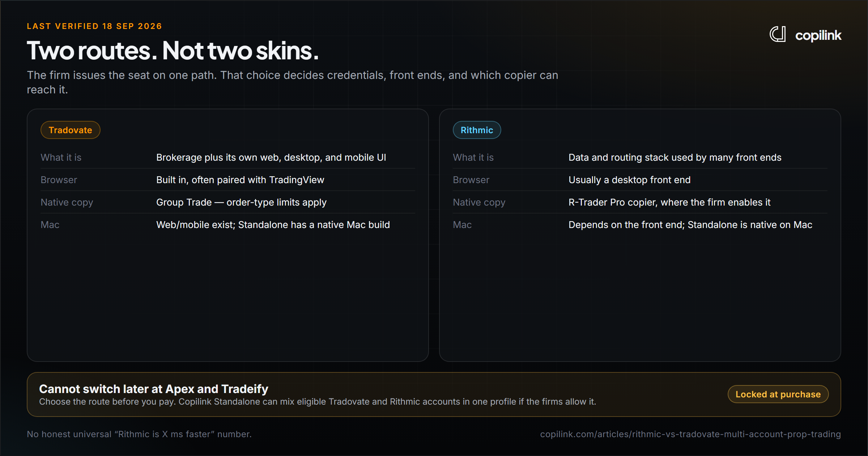Image resolution: width=868 pixels, height=456 pixels.
Task: Click Rithmic Mac row about front end
Action: (640, 225)
